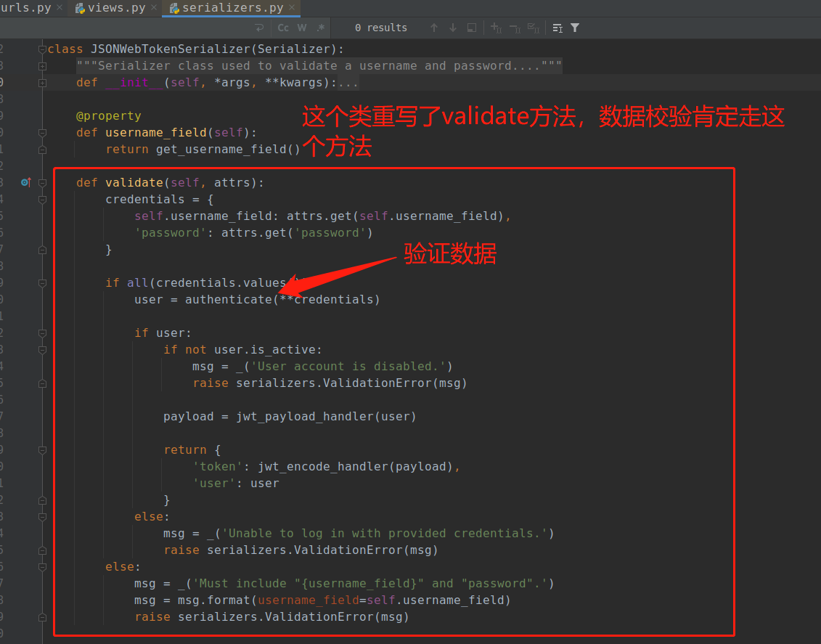
Task: Click the @property decorator
Action: click(108, 115)
